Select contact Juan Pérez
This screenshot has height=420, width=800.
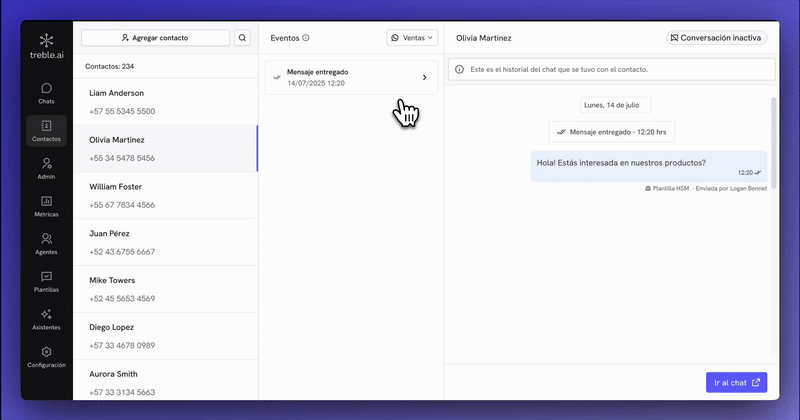pos(166,242)
